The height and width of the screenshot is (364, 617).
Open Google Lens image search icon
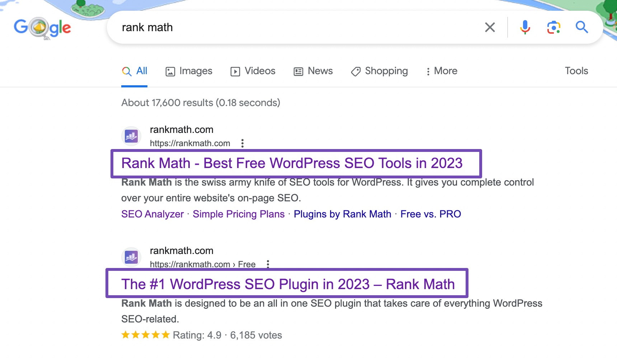(x=554, y=27)
